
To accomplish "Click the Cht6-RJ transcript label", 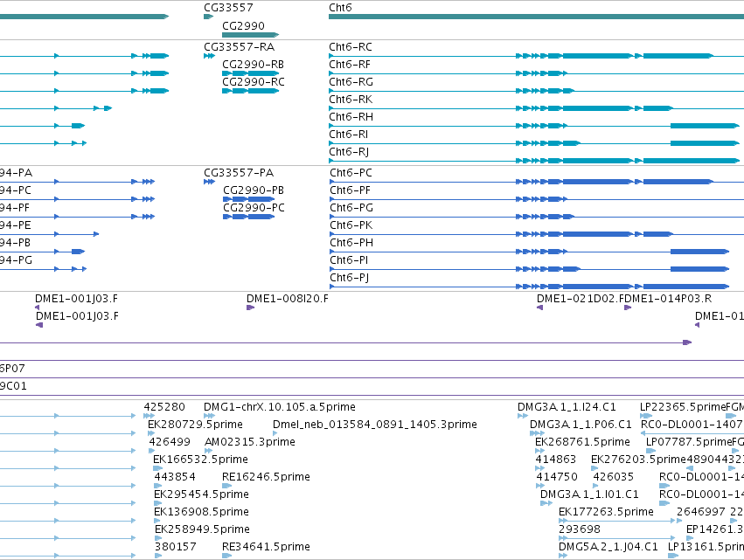I will [349, 152].
